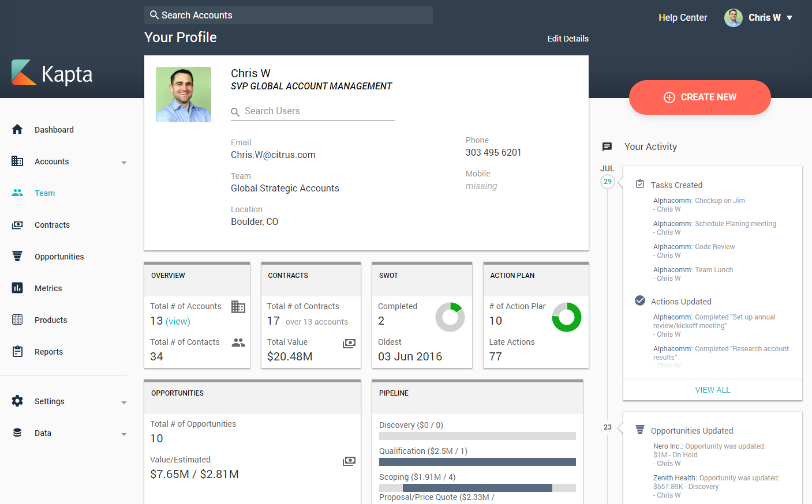
Task: Click the phone number 303 495 6201
Action: point(493,153)
